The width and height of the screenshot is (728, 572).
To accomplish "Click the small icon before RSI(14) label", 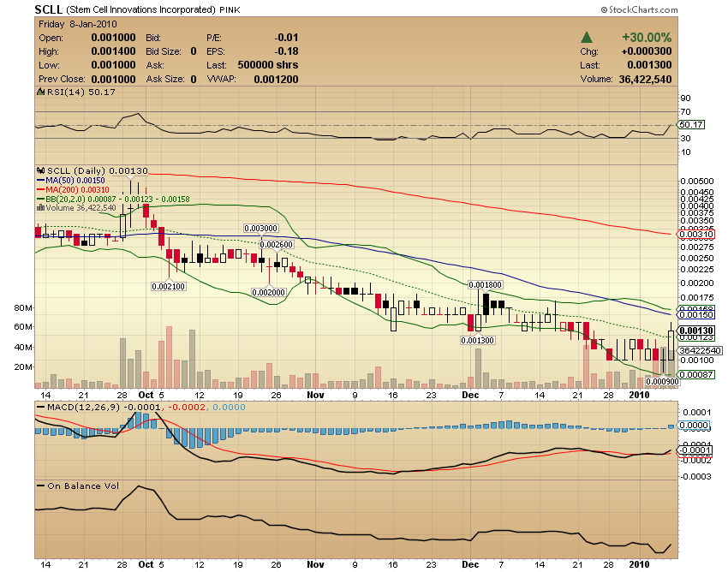I will point(41,92).
